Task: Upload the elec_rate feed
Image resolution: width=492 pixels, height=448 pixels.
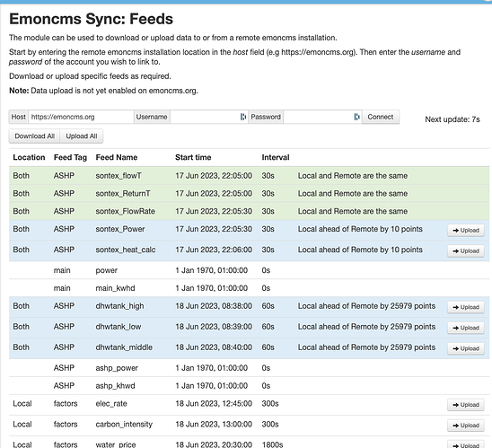Action: pos(466,405)
